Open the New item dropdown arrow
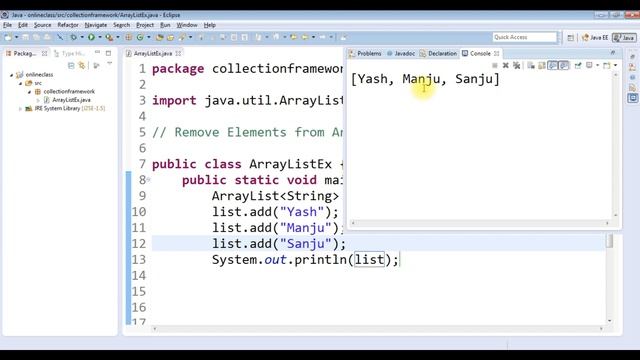 click(x=16, y=37)
